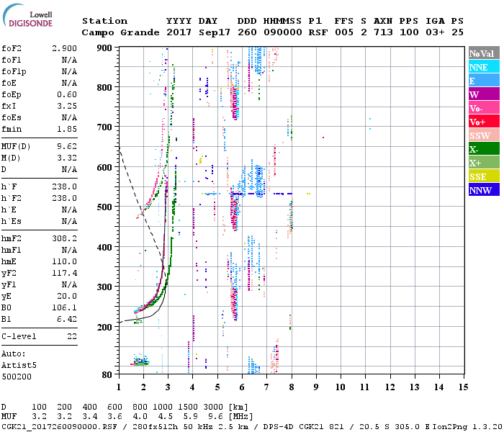Click the NNE legend color box

(482, 68)
